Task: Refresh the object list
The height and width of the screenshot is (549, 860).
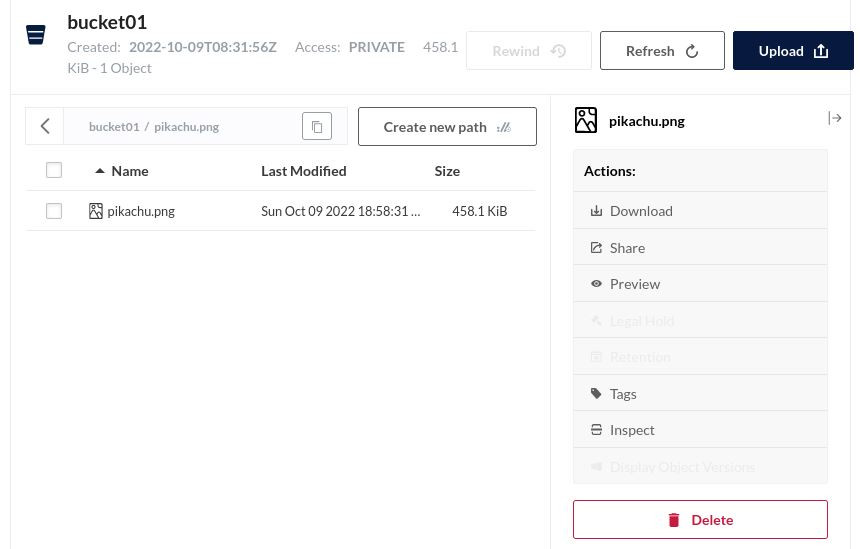Action: click(x=662, y=51)
